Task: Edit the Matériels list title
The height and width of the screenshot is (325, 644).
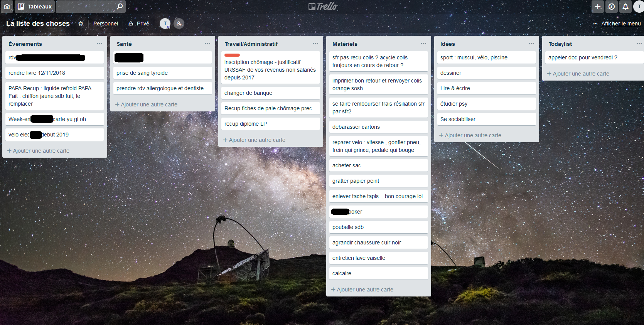Action: pyautogui.click(x=345, y=44)
